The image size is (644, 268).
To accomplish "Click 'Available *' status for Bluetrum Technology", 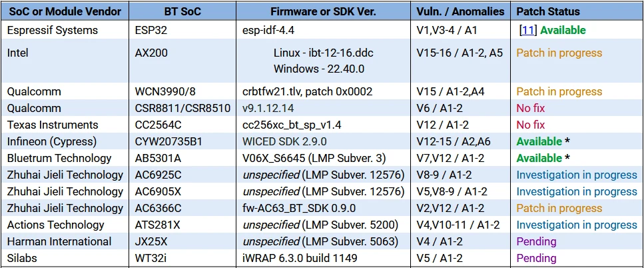I will [543, 158].
